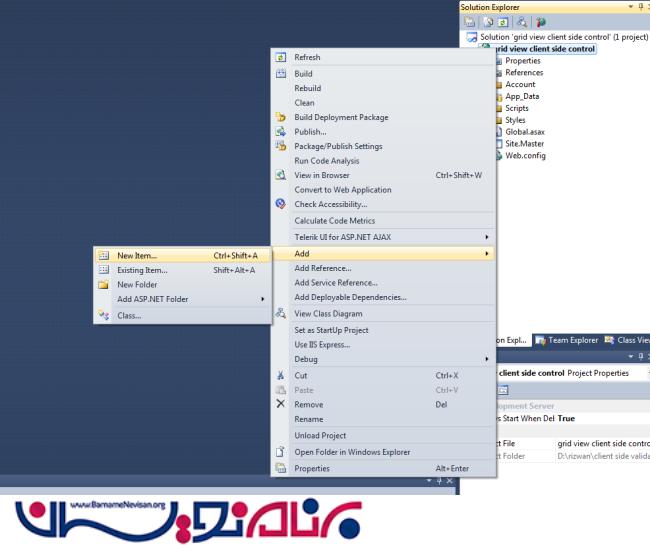Screen dimensions: 650x545
Task: Click Show All Files in Solution Explorer toolbar
Action: click(489, 22)
